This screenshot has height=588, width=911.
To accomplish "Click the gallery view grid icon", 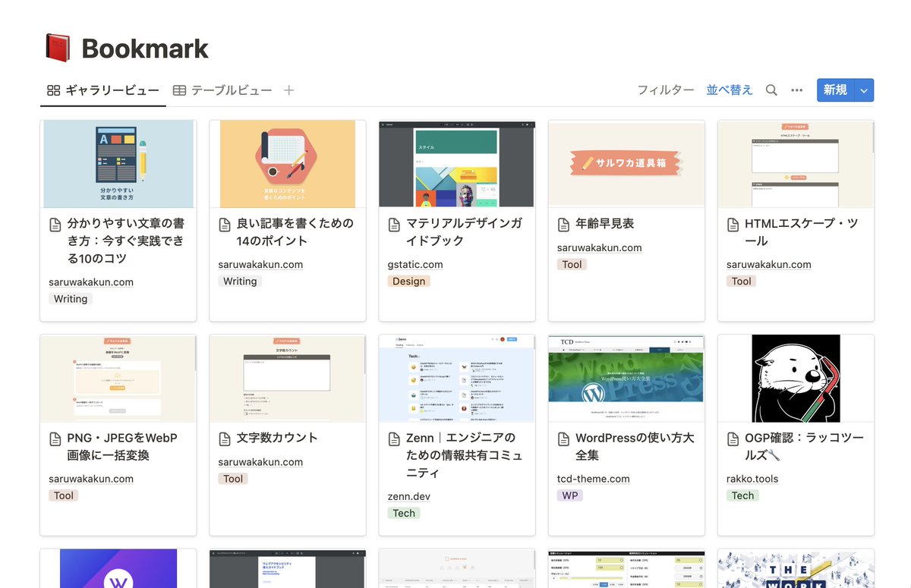I will (53, 90).
